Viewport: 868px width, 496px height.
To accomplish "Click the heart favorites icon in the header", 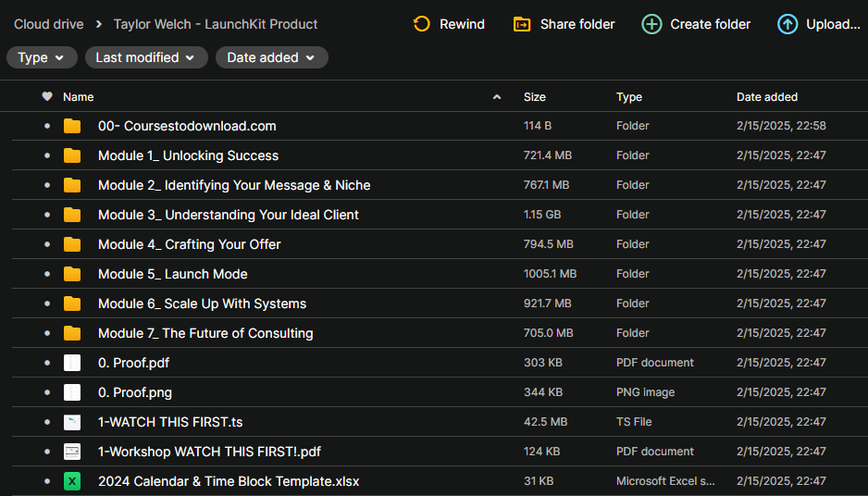I will [x=47, y=96].
